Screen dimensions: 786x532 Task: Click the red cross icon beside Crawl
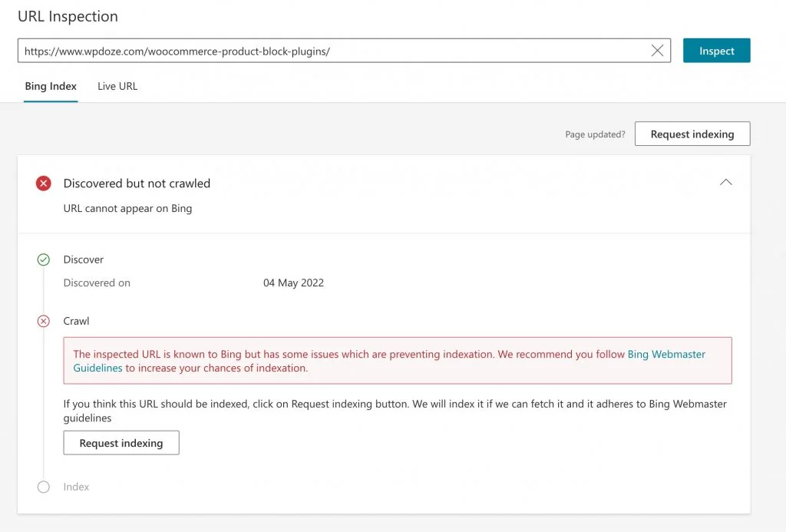click(x=44, y=321)
